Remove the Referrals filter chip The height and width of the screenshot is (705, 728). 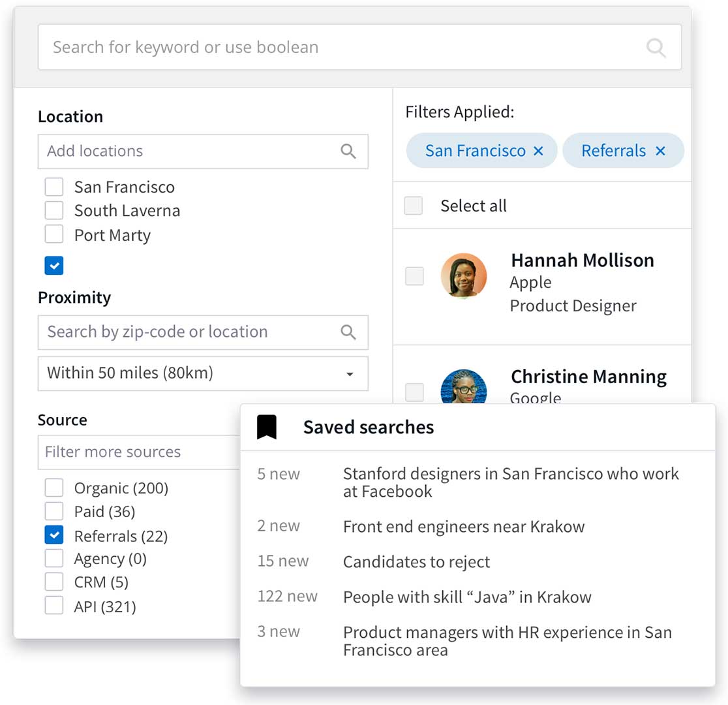(x=660, y=151)
